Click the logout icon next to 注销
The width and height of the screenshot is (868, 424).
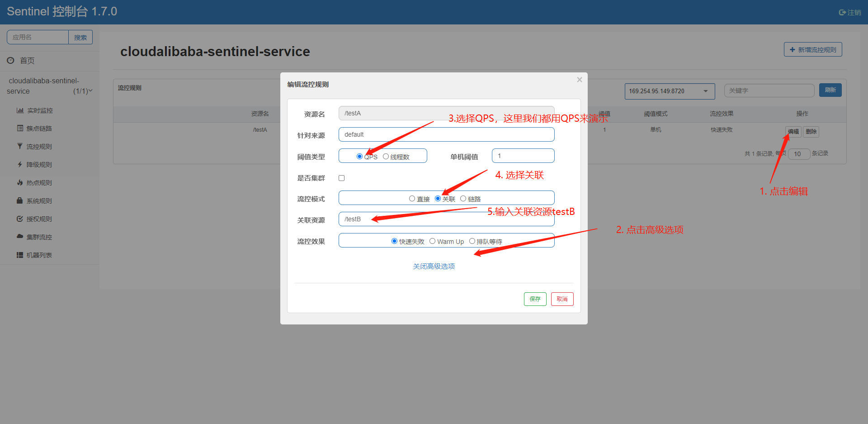pos(842,12)
